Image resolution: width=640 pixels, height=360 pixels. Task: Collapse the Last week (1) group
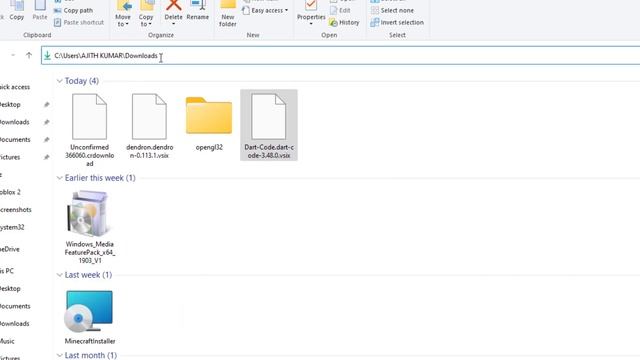point(60,275)
